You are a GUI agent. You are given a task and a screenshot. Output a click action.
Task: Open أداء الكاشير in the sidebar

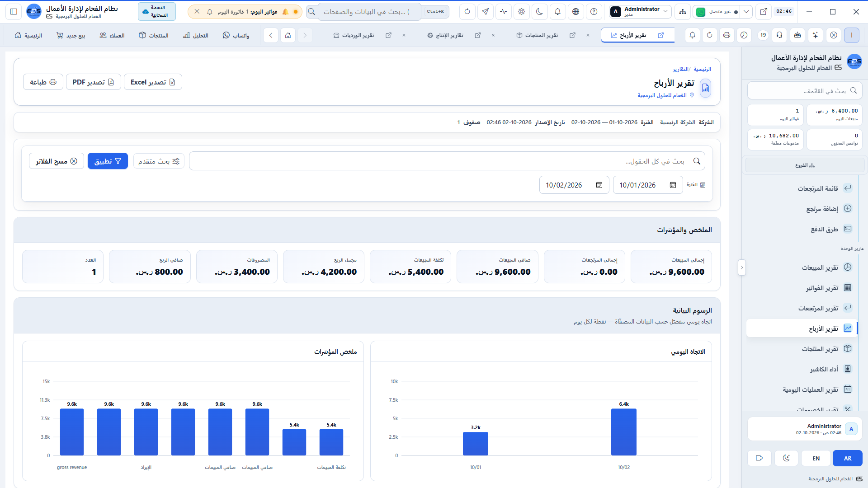click(802, 369)
